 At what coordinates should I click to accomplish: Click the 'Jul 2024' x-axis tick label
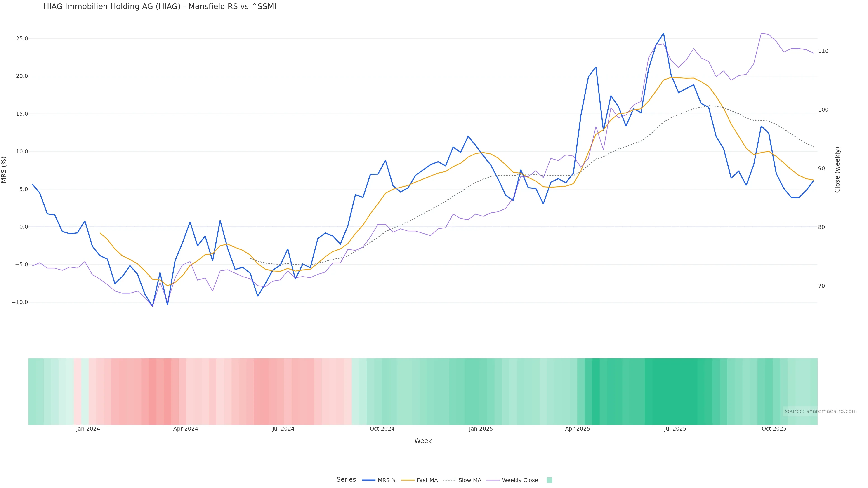pos(283,429)
